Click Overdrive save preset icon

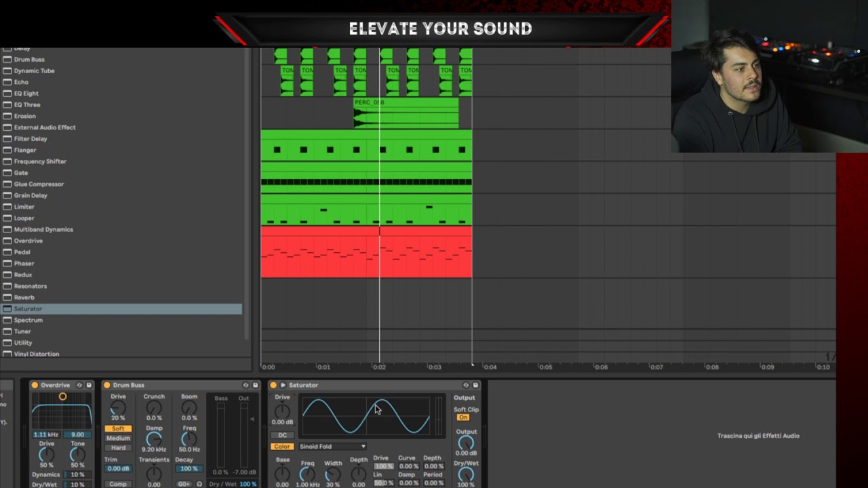click(x=89, y=385)
